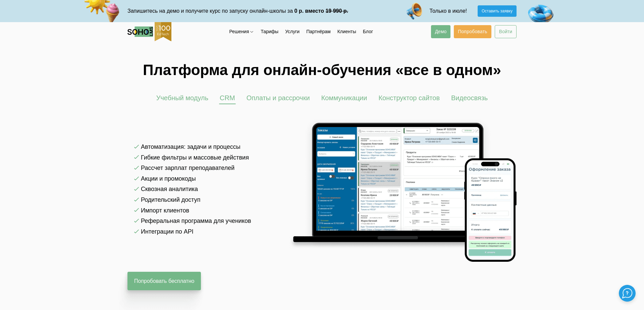
Task: Open the Выбрать conditions dropdown
Action: (x=336, y=154)
